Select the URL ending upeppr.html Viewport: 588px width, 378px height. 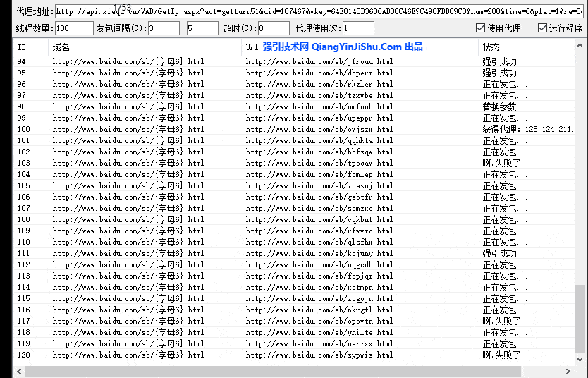[x=319, y=118]
